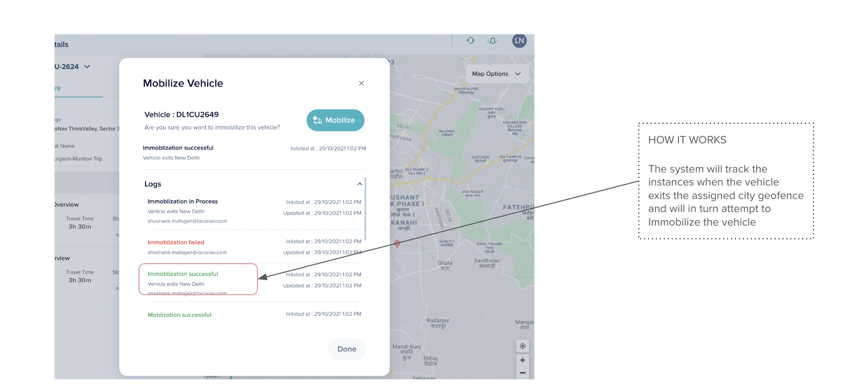868x389 pixels.
Task: Recenter map using the locate icon
Action: [522, 346]
